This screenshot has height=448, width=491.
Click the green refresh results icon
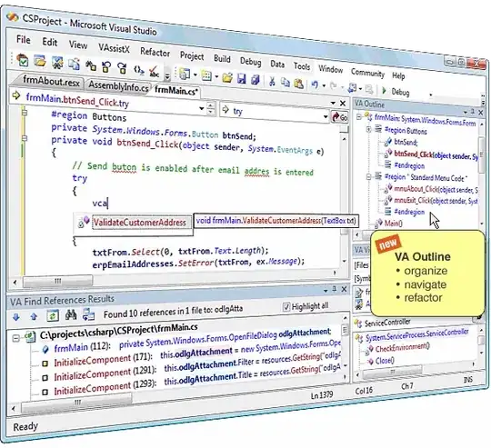(53, 315)
